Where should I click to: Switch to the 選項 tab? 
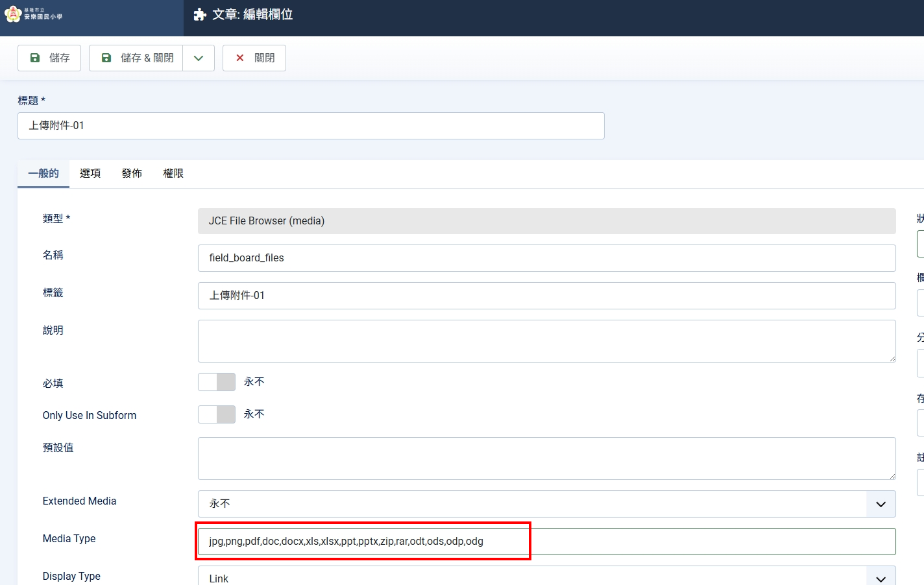click(90, 173)
